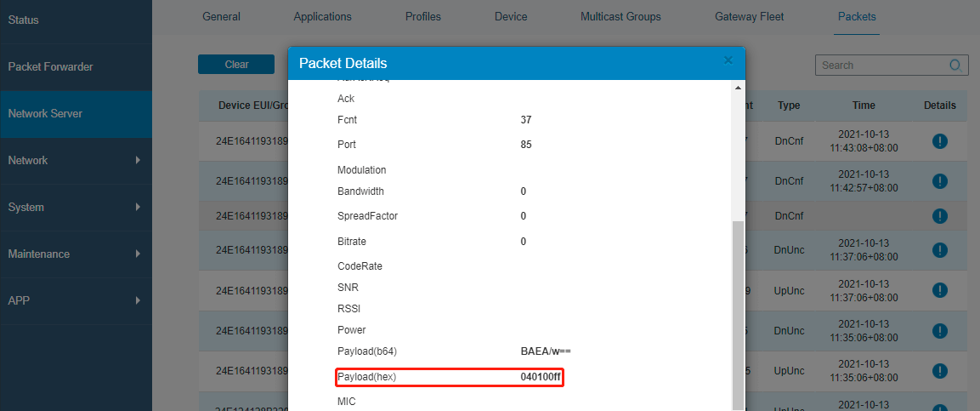
Task: Click the Packet Details scrollbar thumb
Action: tap(738, 315)
